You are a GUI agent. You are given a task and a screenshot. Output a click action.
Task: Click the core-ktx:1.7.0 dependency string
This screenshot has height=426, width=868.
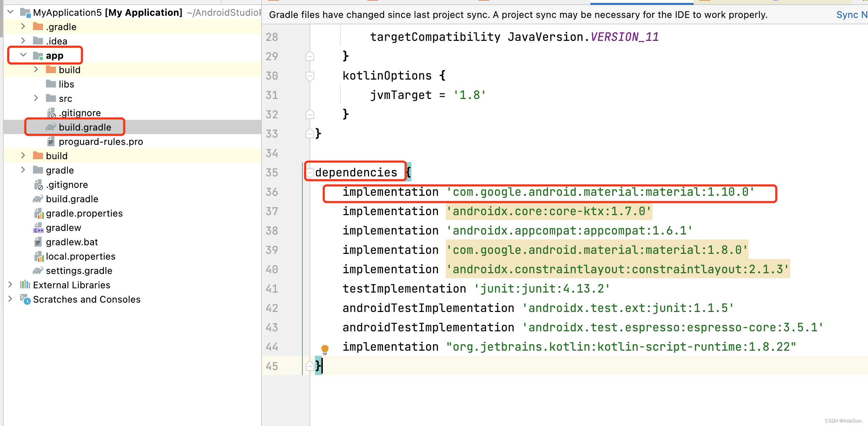coord(549,211)
